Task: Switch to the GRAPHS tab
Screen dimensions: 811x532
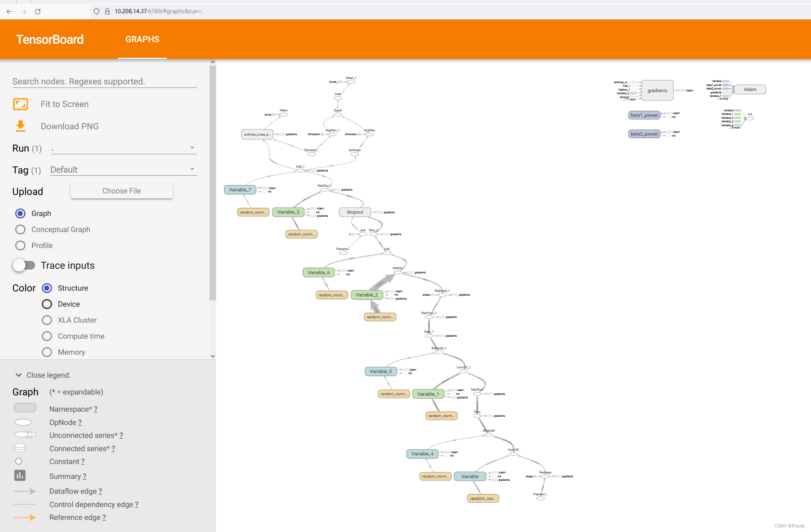Action: click(142, 39)
